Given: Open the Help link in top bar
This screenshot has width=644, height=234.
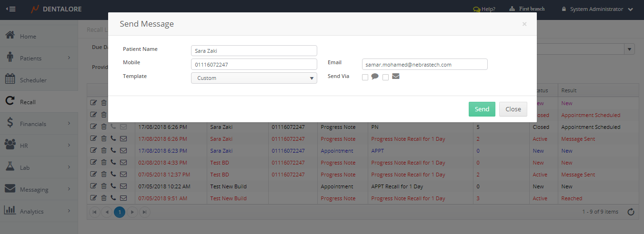Looking at the screenshot, I should (484, 9).
